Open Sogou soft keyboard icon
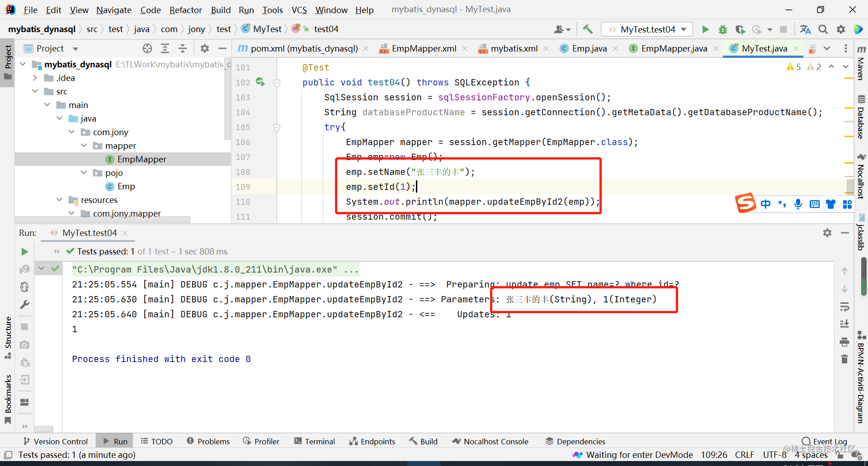 [x=815, y=204]
